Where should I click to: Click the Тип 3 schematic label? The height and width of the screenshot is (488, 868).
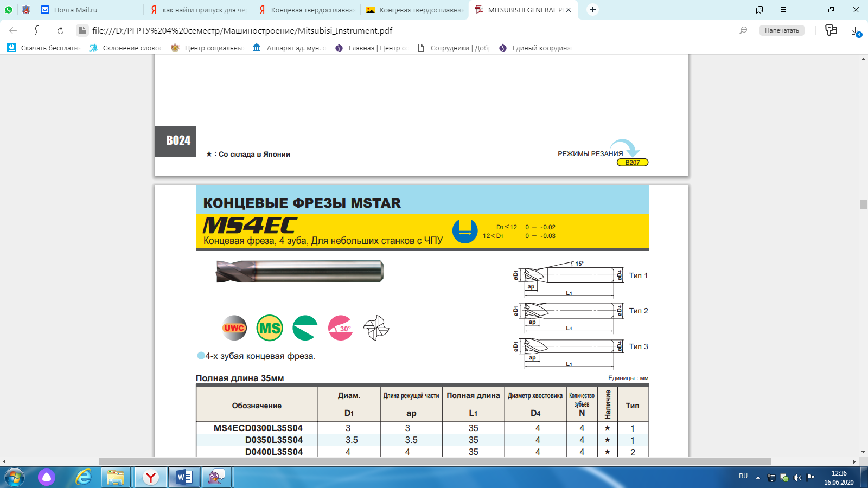click(x=639, y=346)
